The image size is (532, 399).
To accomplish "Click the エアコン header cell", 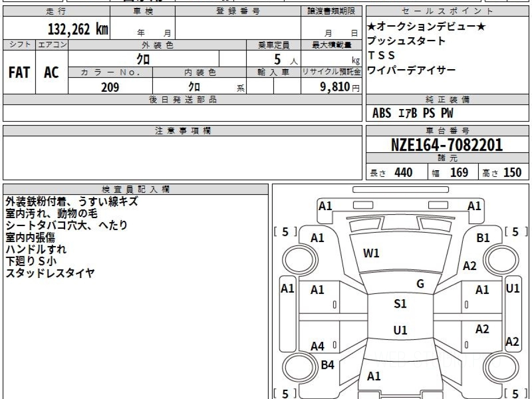I will 51,45.
